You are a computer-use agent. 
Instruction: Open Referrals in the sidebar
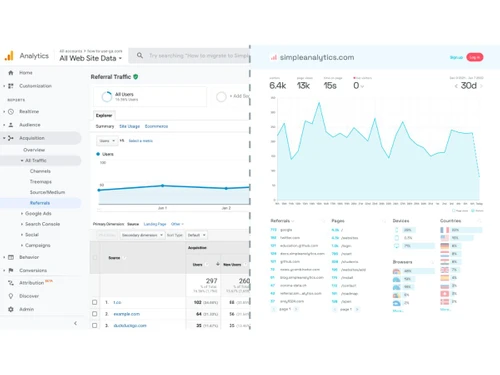(40, 203)
